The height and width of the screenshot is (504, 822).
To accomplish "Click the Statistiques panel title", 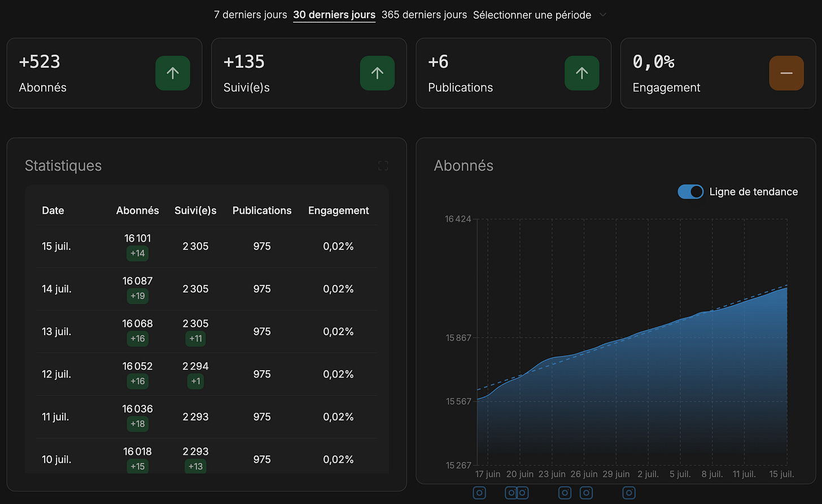I will click(x=63, y=165).
